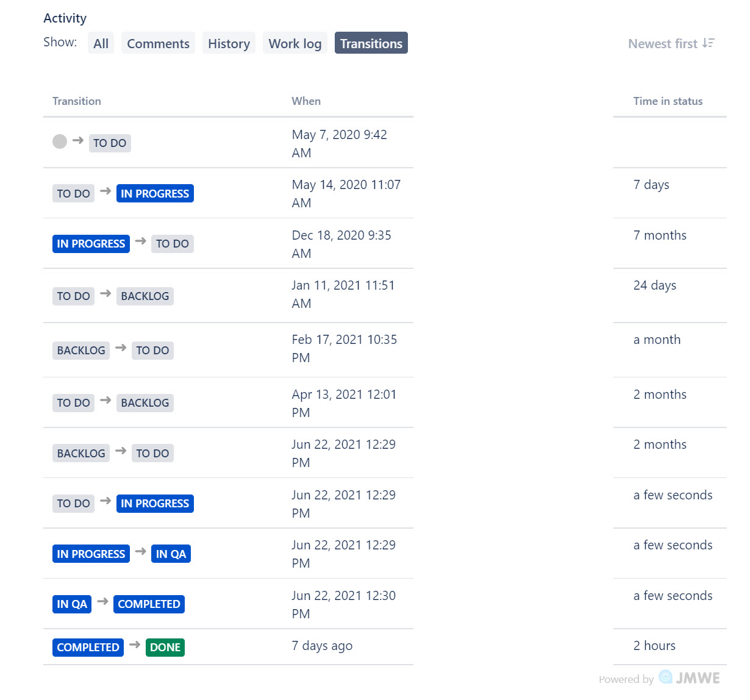Click IN PROGRESS lozenge in May 14, 2020 row
This screenshot has width=750, height=700.
[155, 193]
